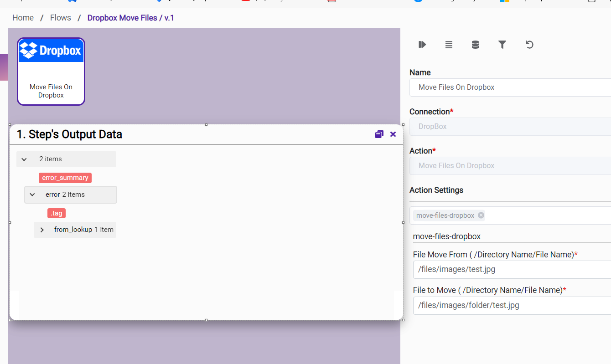Collapse the error 2 items node

click(x=32, y=195)
